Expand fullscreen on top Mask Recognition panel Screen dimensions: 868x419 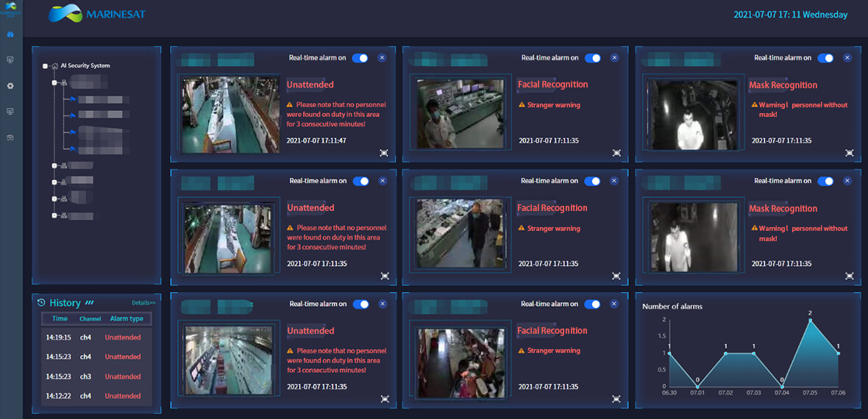(850, 153)
